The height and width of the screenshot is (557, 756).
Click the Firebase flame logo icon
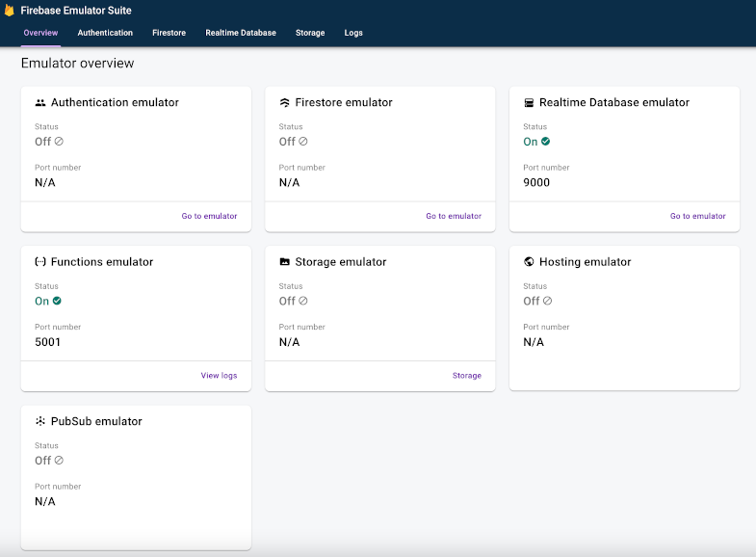pyautogui.click(x=10, y=11)
